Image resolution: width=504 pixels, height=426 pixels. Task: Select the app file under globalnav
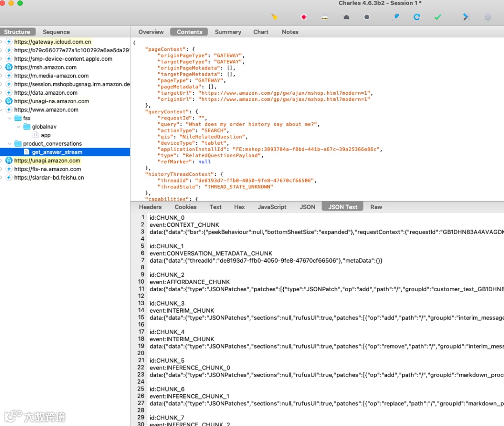pos(45,135)
